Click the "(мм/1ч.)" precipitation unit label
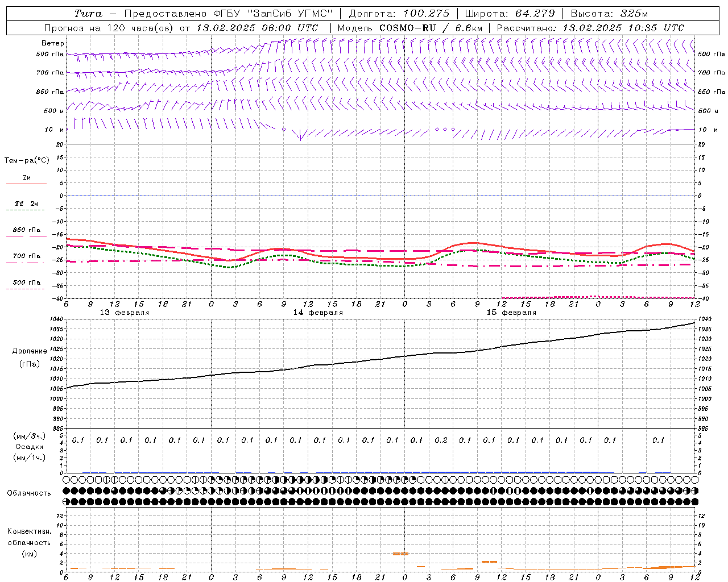The height and width of the screenshot is (582, 728). (x=30, y=458)
